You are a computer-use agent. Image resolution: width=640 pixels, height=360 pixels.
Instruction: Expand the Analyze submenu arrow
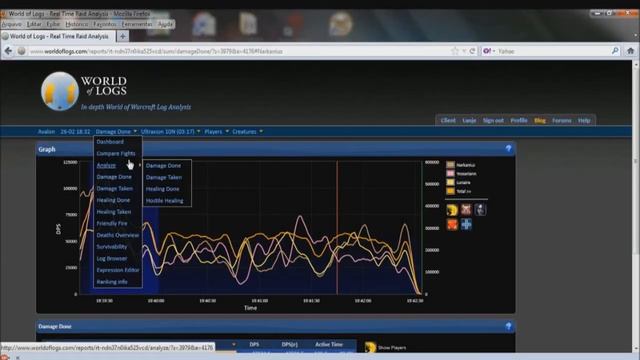140,165
